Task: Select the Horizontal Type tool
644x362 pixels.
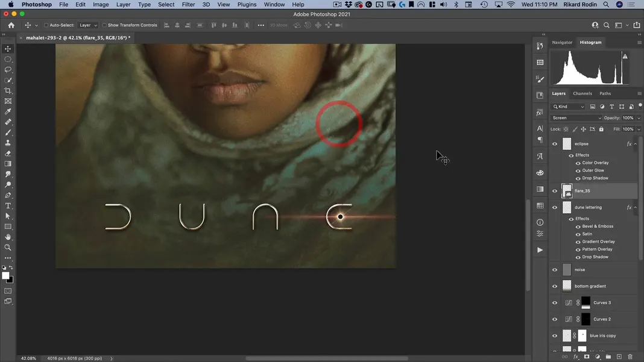Action: click(8, 205)
